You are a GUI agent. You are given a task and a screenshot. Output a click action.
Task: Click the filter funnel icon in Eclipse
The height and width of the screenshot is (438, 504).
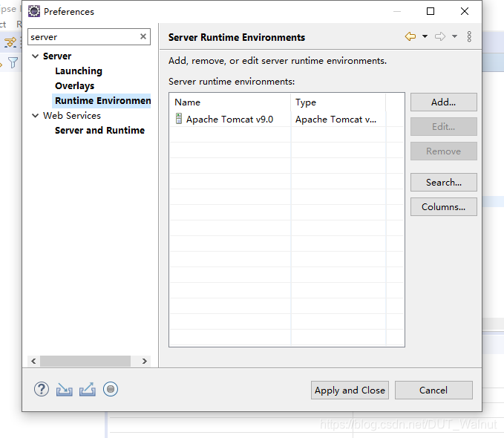point(13,62)
